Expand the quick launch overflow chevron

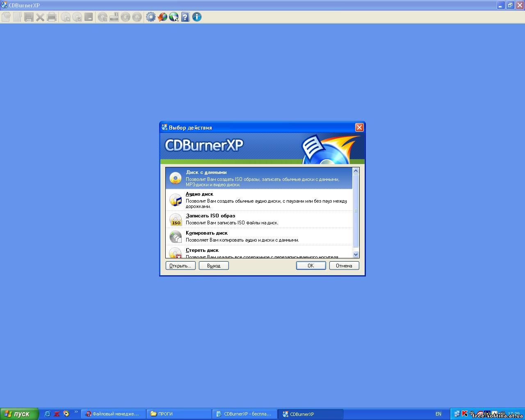coord(76,412)
